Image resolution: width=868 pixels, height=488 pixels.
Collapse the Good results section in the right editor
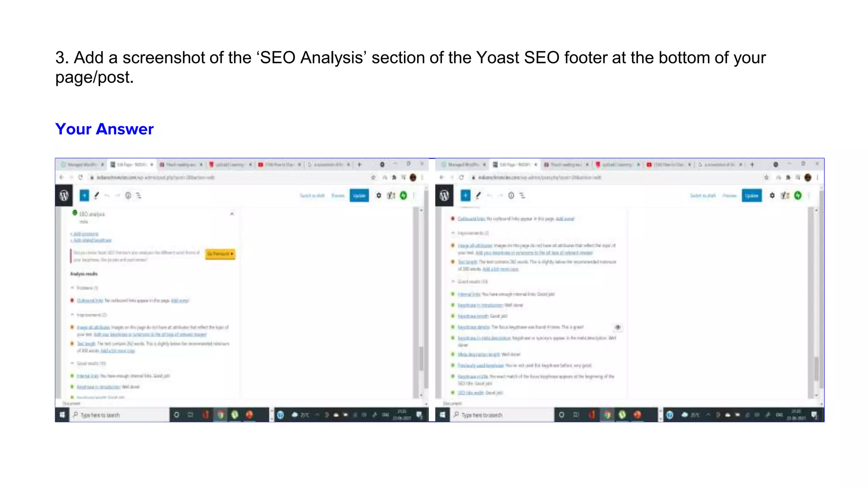[x=453, y=281]
